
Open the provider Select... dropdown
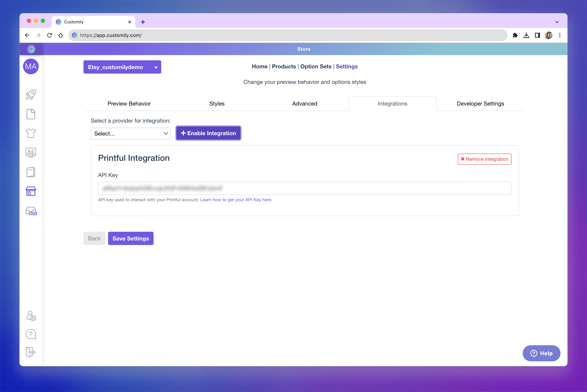(131, 134)
